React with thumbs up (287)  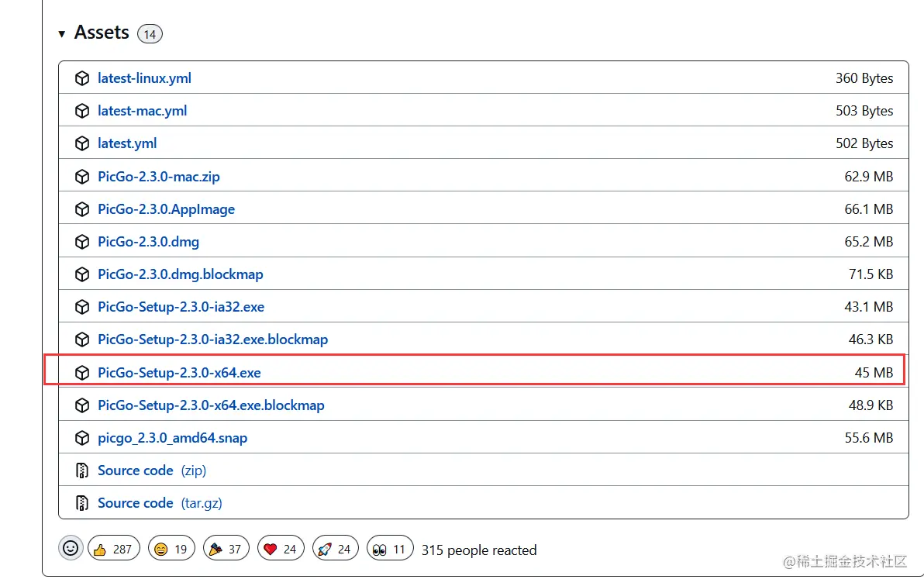pyautogui.click(x=114, y=549)
